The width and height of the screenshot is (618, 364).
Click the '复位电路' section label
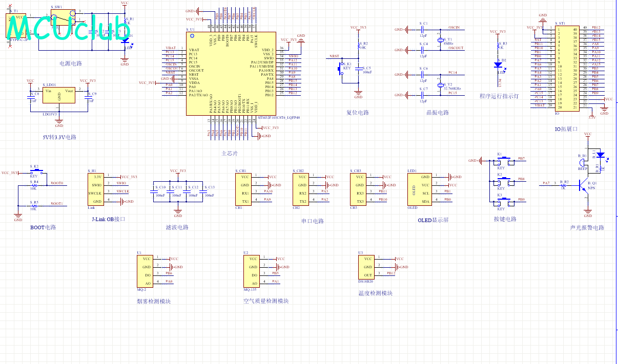point(358,113)
